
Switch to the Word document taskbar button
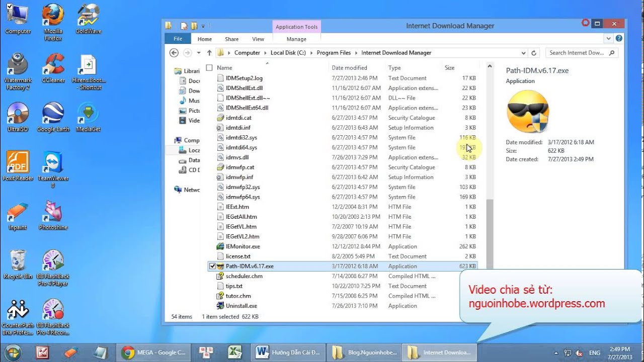coord(289,352)
